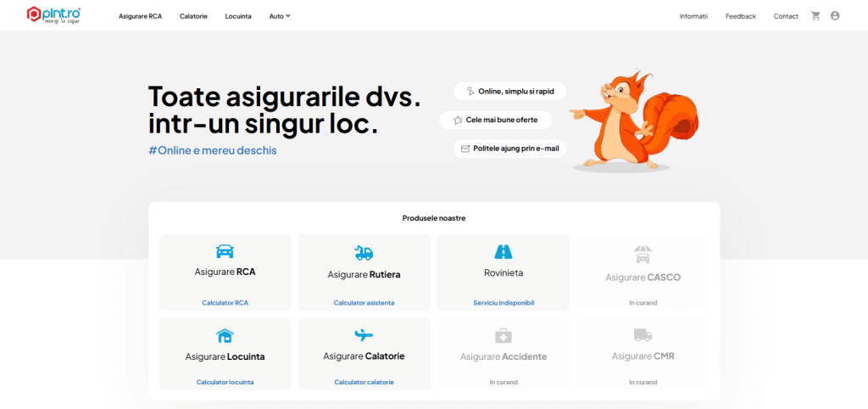Select the Asigurare Locuinta card title
Image resolution: width=868 pixels, height=409 pixels.
pyautogui.click(x=225, y=356)
